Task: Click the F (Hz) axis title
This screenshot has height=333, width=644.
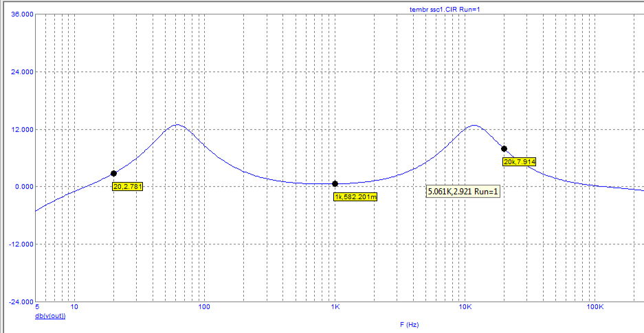Action: [x=408, y=323]
